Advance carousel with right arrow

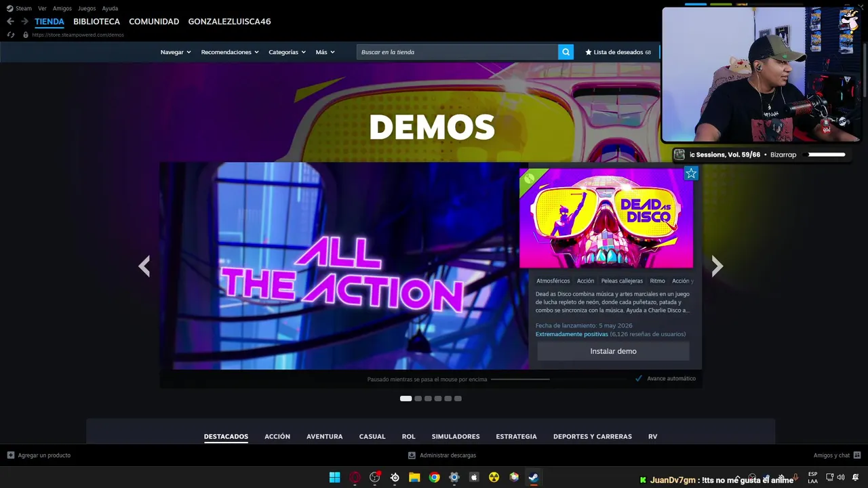click(717, 266)
